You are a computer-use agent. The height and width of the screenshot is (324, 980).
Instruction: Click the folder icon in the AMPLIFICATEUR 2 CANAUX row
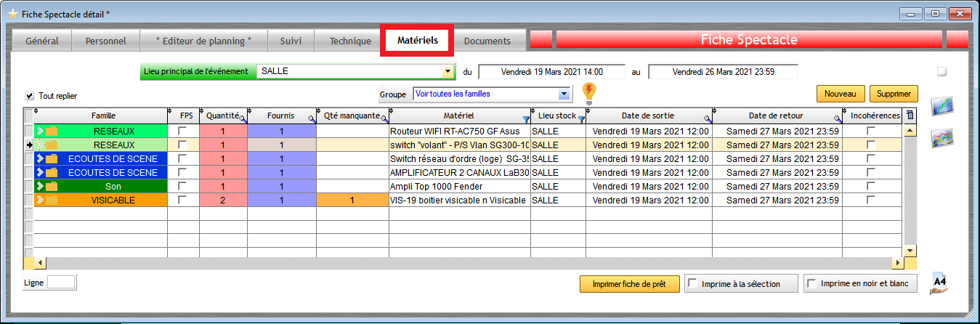click(x=52, y=173)
